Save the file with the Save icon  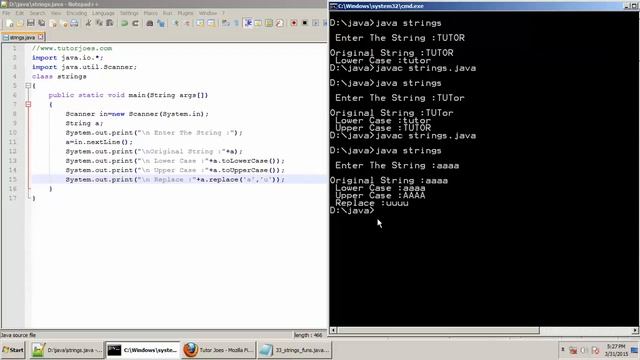[x=31, y=23]
